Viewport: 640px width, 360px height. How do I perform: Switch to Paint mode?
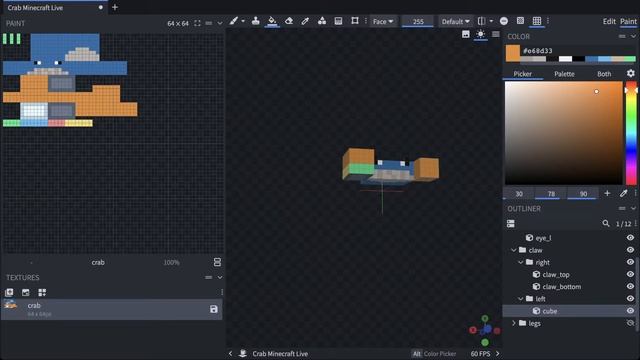coord(628,21)
